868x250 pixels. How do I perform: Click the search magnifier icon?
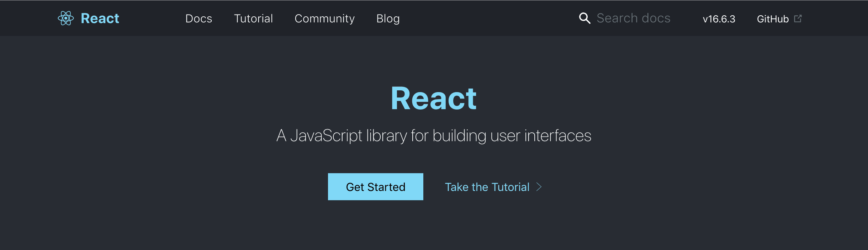584,18
